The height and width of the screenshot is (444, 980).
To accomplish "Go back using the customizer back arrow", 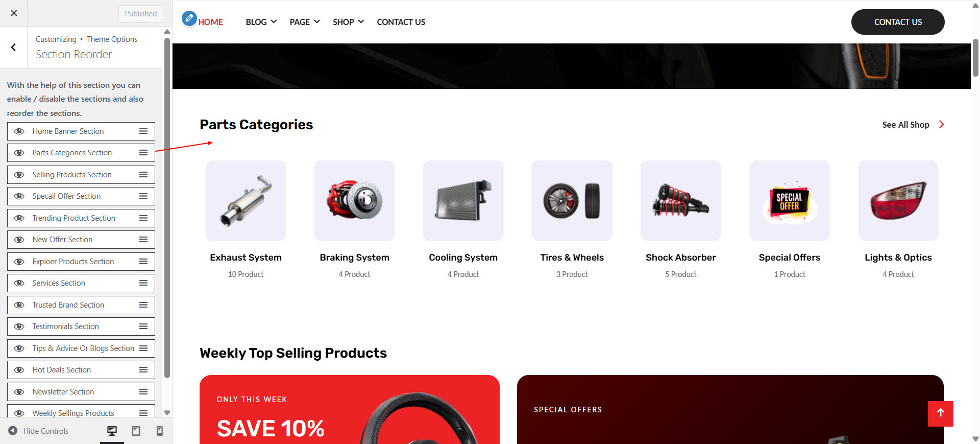I will 14,48.
